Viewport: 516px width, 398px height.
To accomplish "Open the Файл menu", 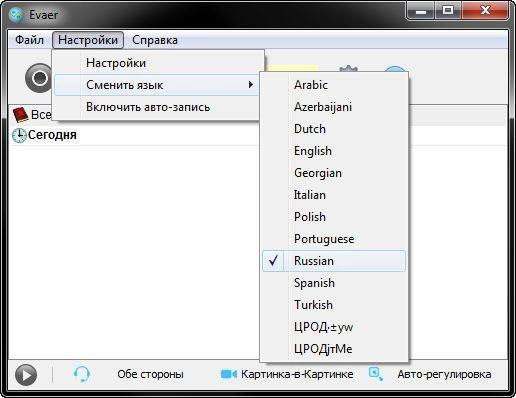I will 29,40.
